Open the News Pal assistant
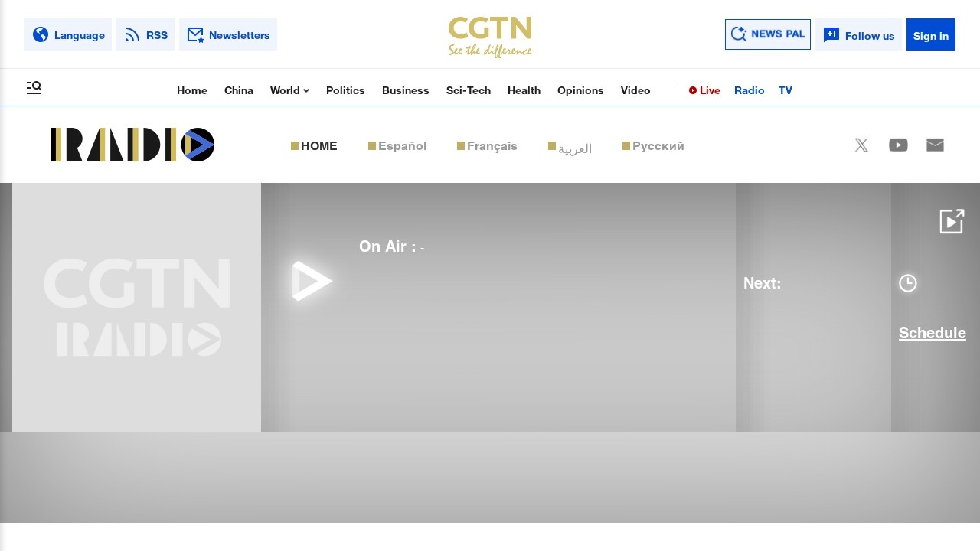Viewport: 980px width, 551px height. tap(768, 34)
